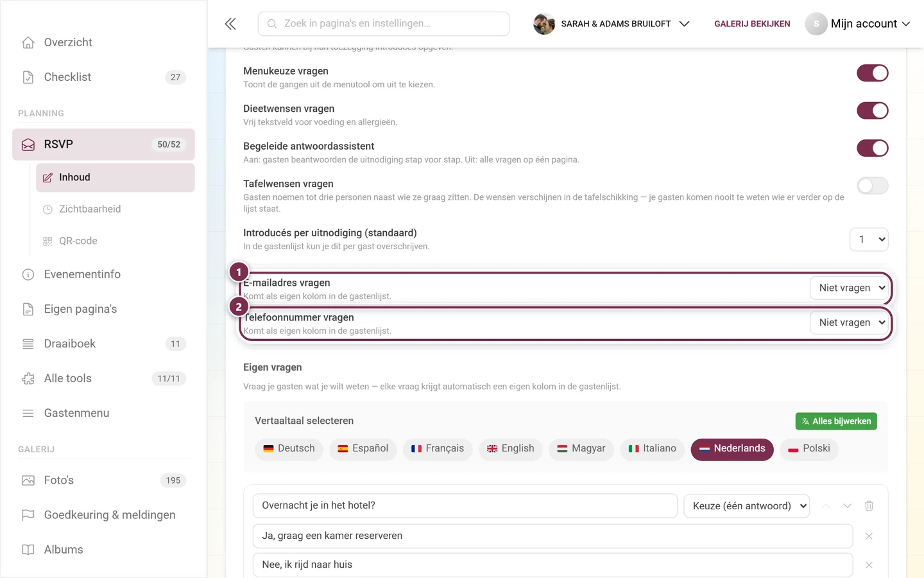Move the hotel question down
924x578 pixels.
tap(847, 506)
